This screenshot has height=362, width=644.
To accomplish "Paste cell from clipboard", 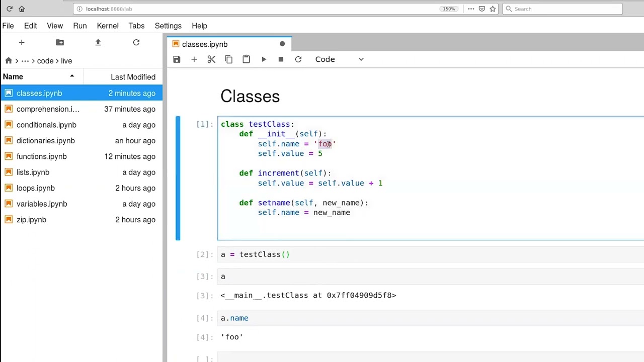I will click(x=246, y=59).
